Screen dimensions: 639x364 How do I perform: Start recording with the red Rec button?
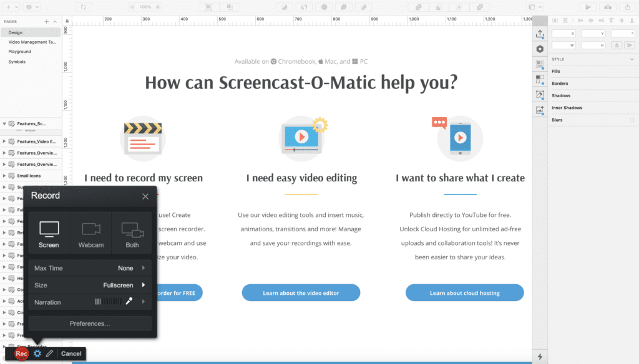21,353
